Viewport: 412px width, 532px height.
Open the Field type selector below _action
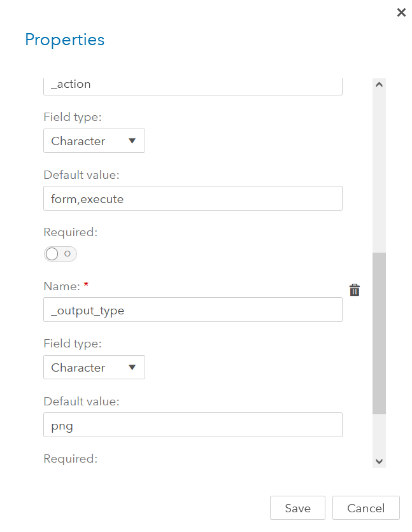[x=94, y=141]
